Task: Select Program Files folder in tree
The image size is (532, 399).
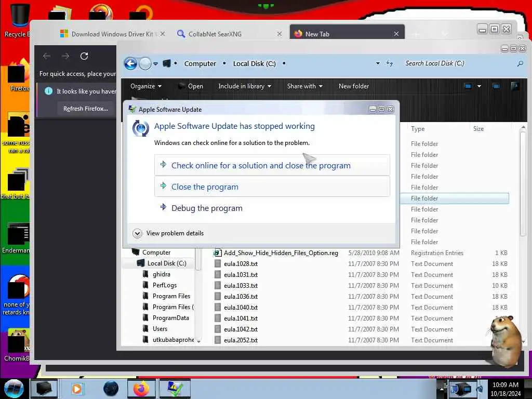Action: tap(171, 296)
